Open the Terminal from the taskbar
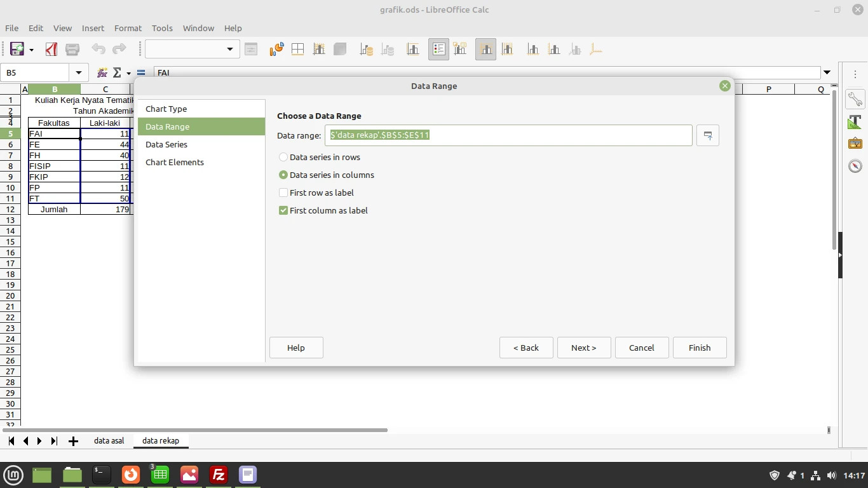 tap(102, 475)
